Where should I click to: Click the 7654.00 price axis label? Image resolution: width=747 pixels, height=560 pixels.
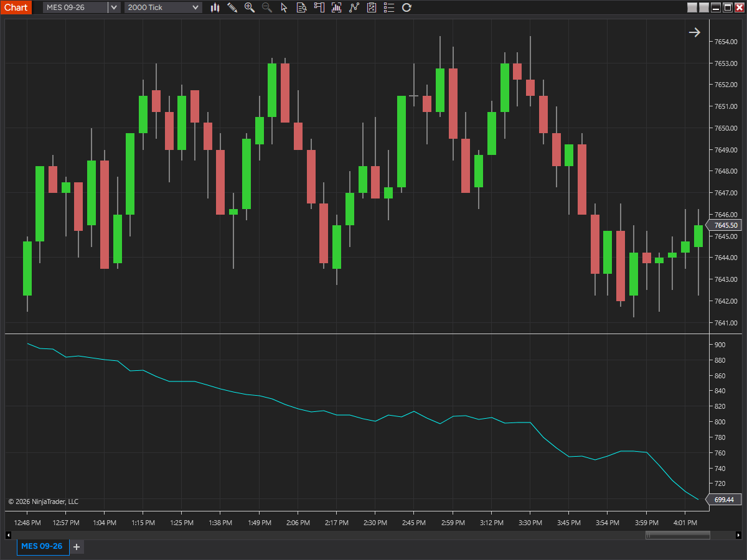tap(725, 42)
